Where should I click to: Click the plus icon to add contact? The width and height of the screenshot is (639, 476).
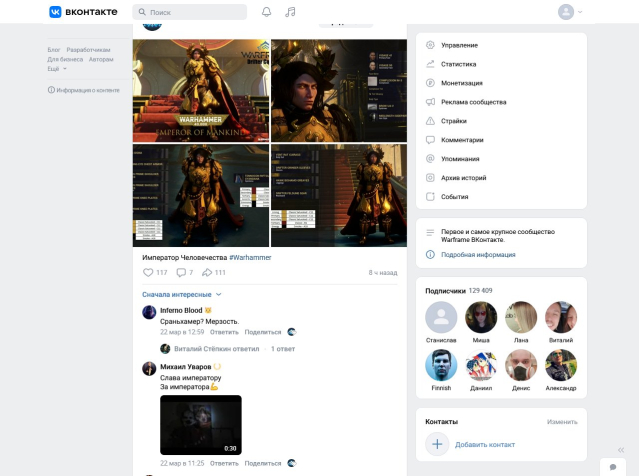[x=437, y=444]
